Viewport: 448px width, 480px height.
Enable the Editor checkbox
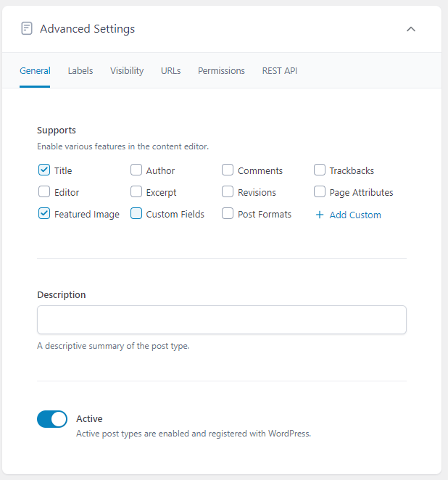pyautogui.click(x=44, y=192)
